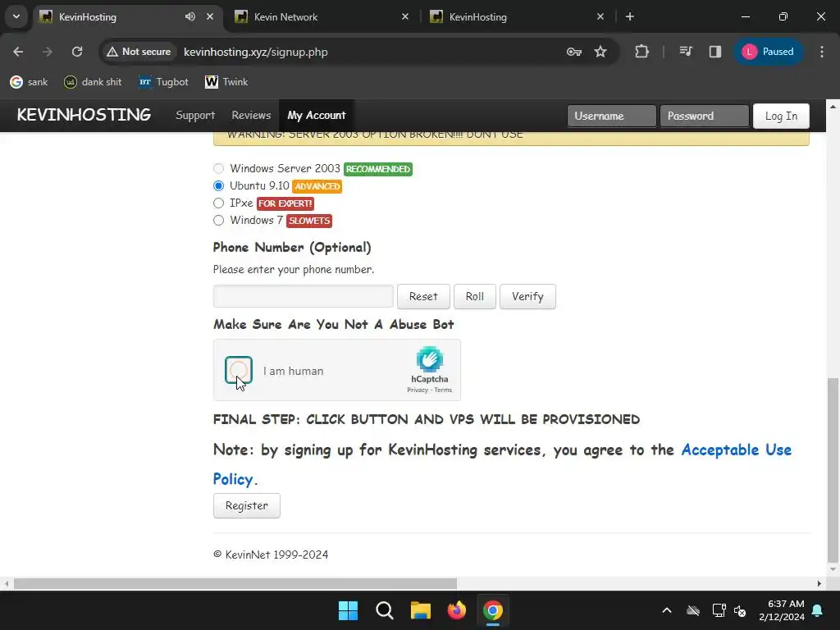Click the phone number input field

point(304,296)
